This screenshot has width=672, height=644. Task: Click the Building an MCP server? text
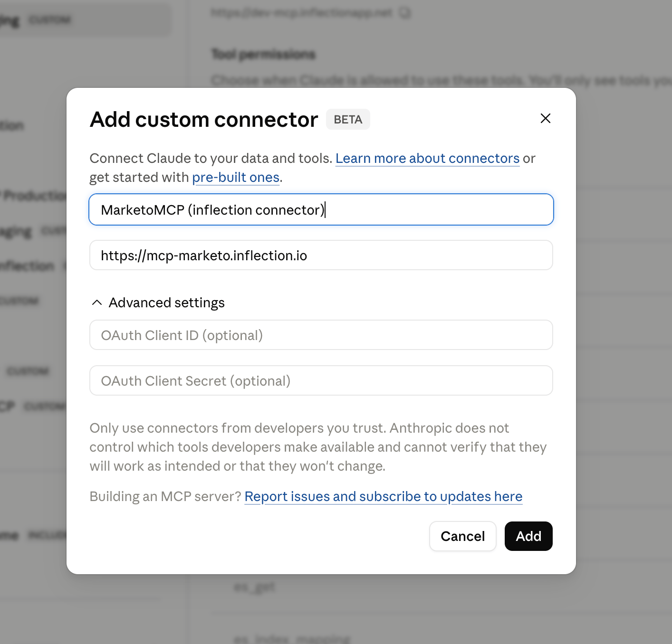coord(165,496)
